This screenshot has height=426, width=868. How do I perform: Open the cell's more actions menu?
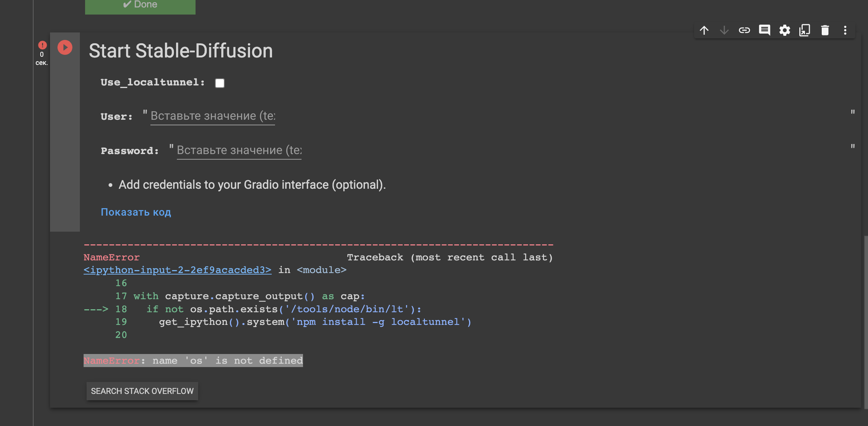(845, 30)
